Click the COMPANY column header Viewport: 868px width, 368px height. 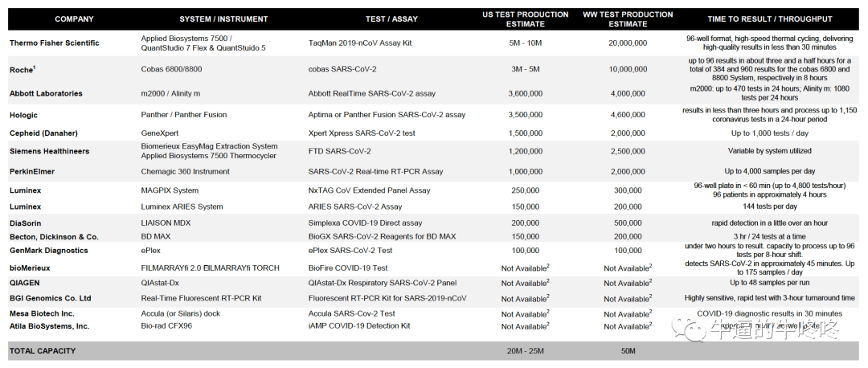click(74, 18)
